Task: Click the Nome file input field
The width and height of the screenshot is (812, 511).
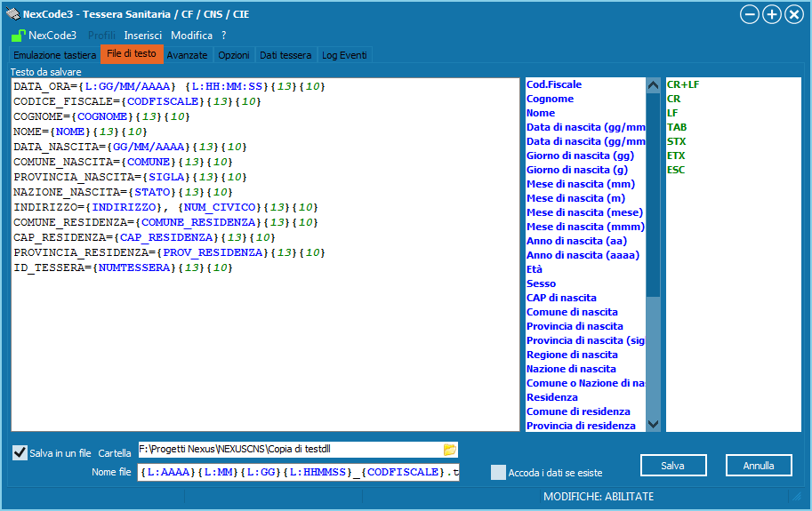Action: coord(298,472)
